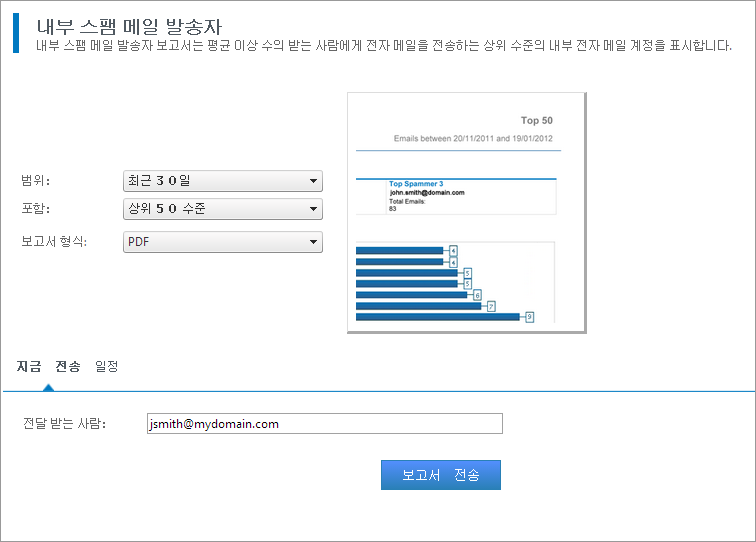Click the 전달 받는 사람 label
Image resolution: width=756 pixels, height=542 pixels.
pos(64,424)
